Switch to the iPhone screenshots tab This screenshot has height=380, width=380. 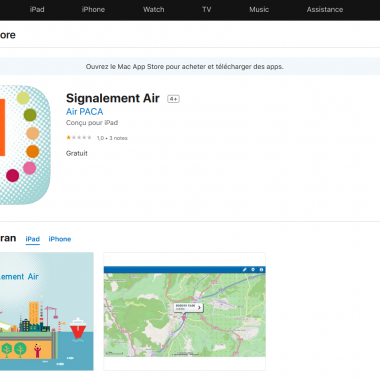point(60,239)
